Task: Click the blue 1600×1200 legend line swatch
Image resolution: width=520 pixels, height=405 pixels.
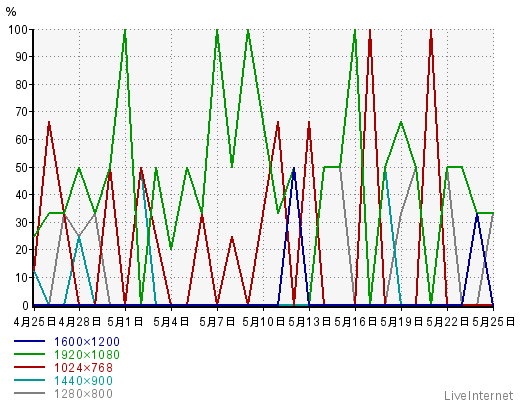Action: coord(29,341)
